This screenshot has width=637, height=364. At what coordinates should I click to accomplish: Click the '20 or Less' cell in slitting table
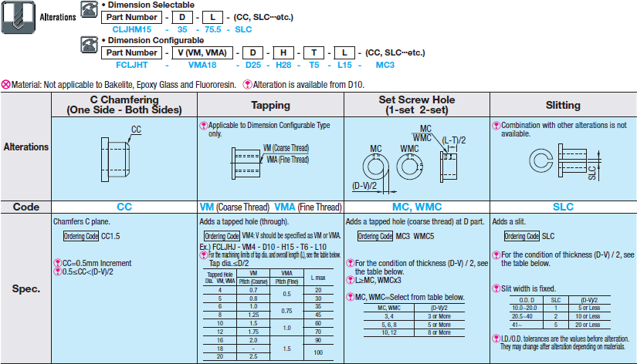click(x=588, y=325)
